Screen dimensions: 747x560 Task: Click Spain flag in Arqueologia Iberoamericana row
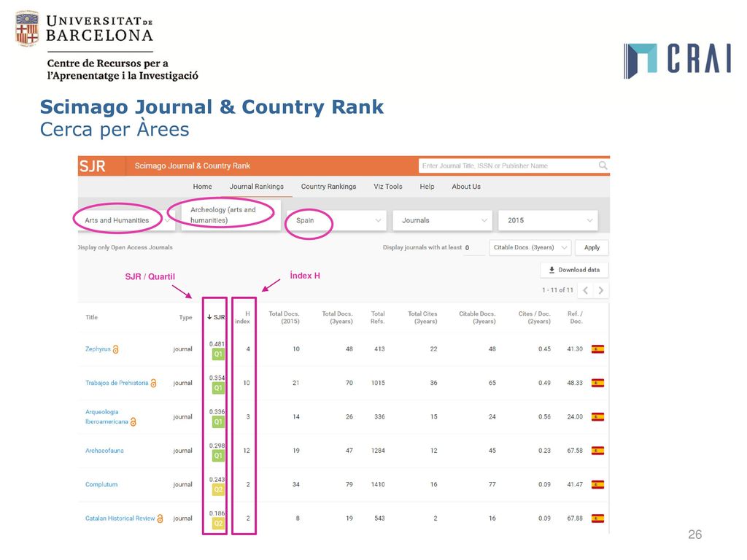[x=597, y=416]
